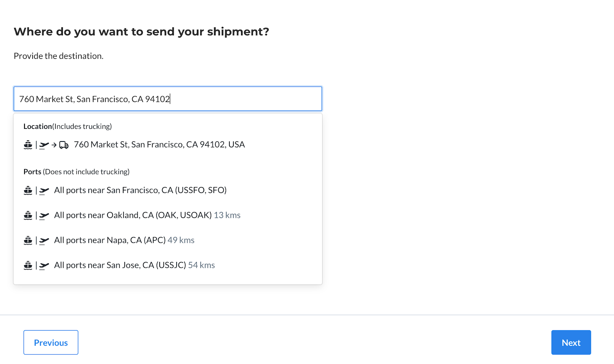
Task: Click the ship icon next to San Francisco ports
Action: click(x=28, y=191)
